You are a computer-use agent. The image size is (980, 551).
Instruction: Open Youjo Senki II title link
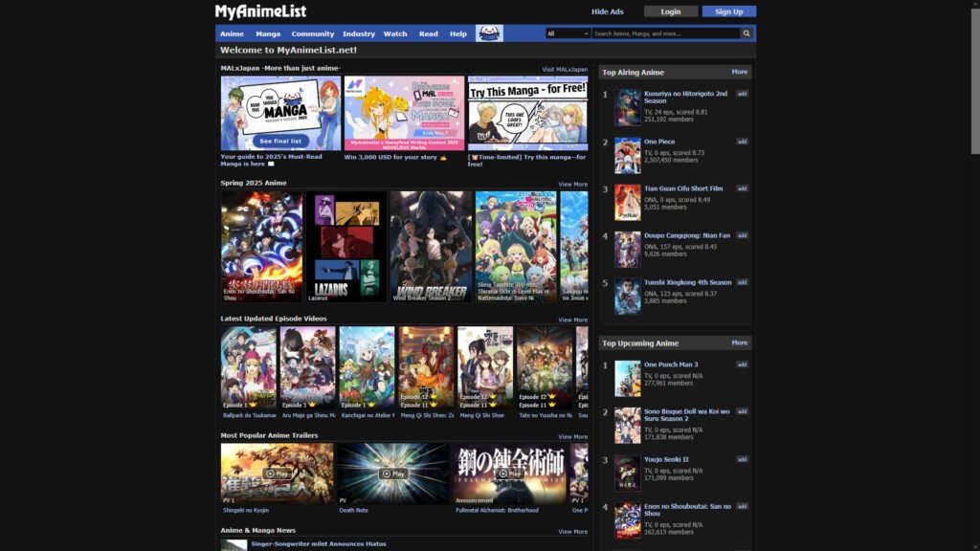coord(666,459)
